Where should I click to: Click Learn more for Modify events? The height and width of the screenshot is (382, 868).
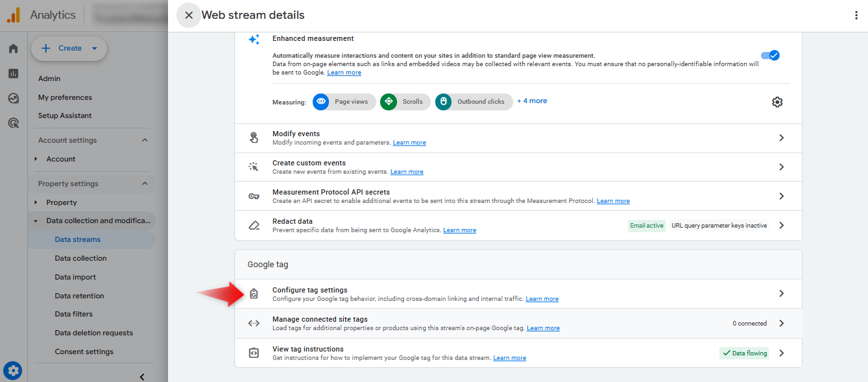(x=409, y=143)
